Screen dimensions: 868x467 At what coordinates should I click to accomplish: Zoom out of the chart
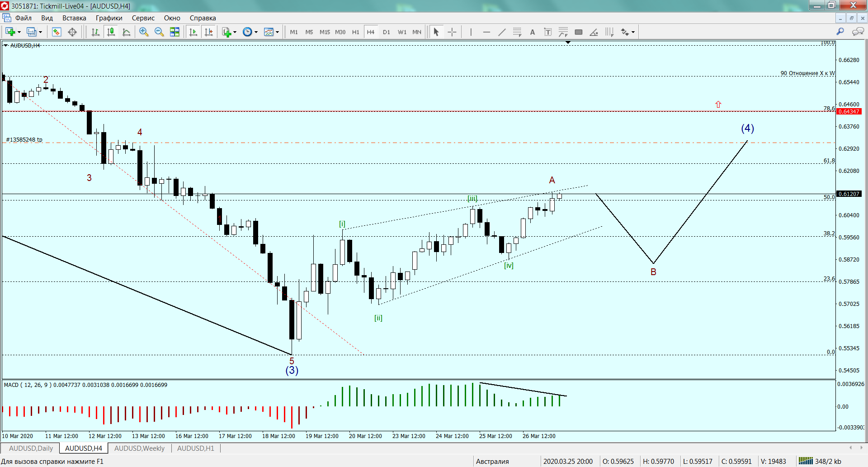[x=159, y=32]
